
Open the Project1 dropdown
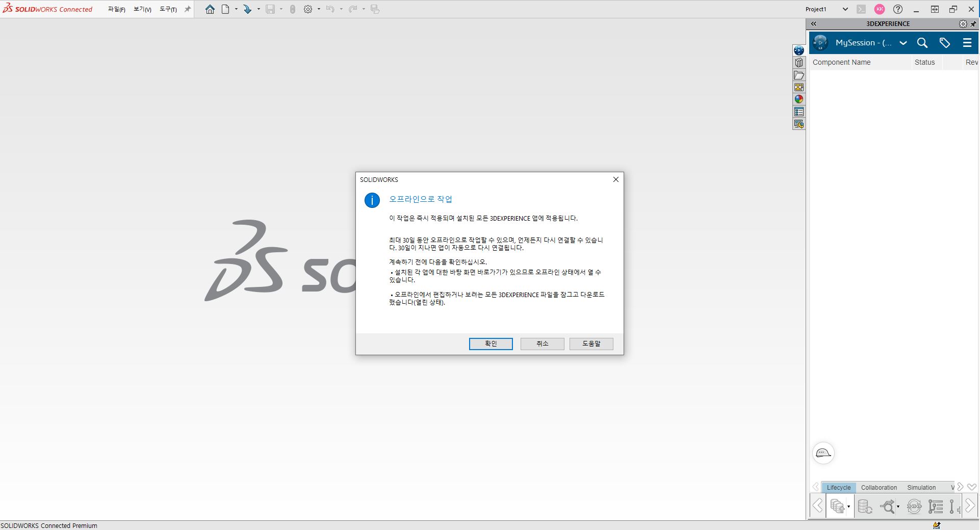(845, 9)
